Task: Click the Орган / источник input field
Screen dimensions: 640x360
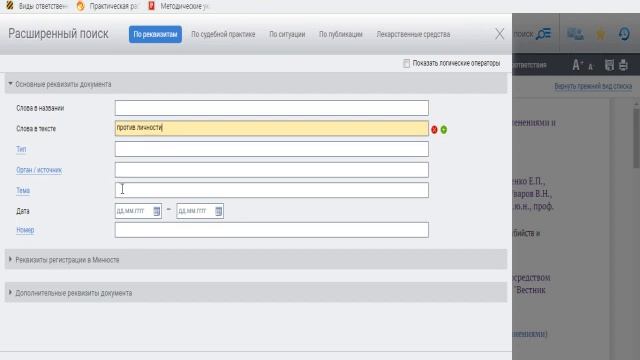Action: (x=272, y=170)
